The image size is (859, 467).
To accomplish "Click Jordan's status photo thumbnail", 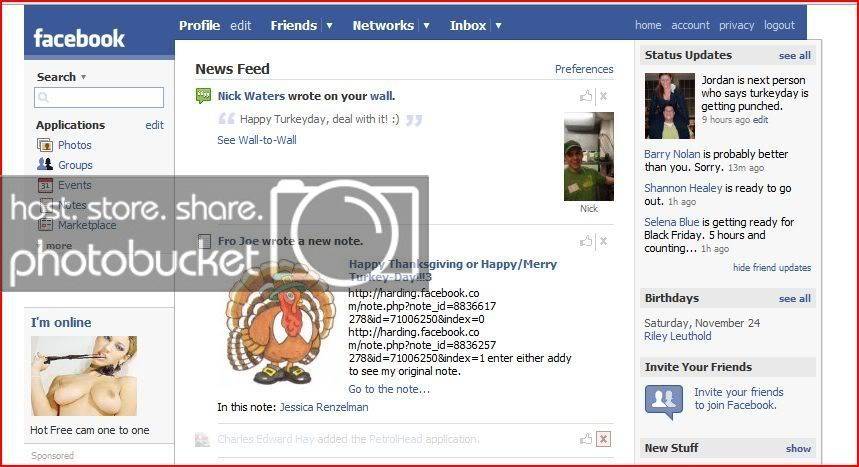I will (x=669, y=106).
